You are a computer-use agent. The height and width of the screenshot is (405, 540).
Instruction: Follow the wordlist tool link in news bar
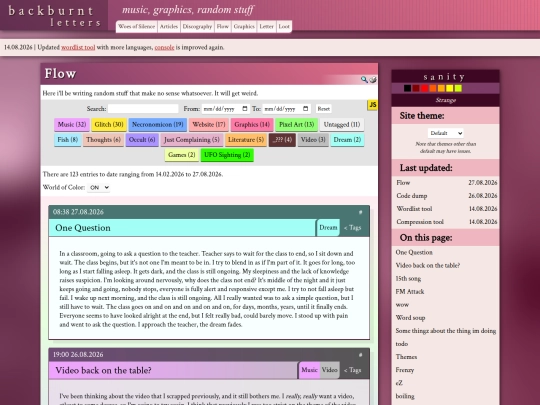click(78, 48)
